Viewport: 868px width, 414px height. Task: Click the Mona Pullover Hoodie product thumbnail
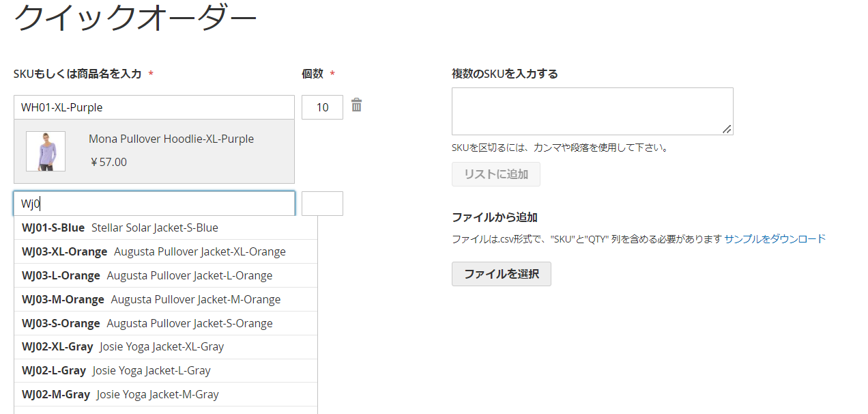point(46,151)
